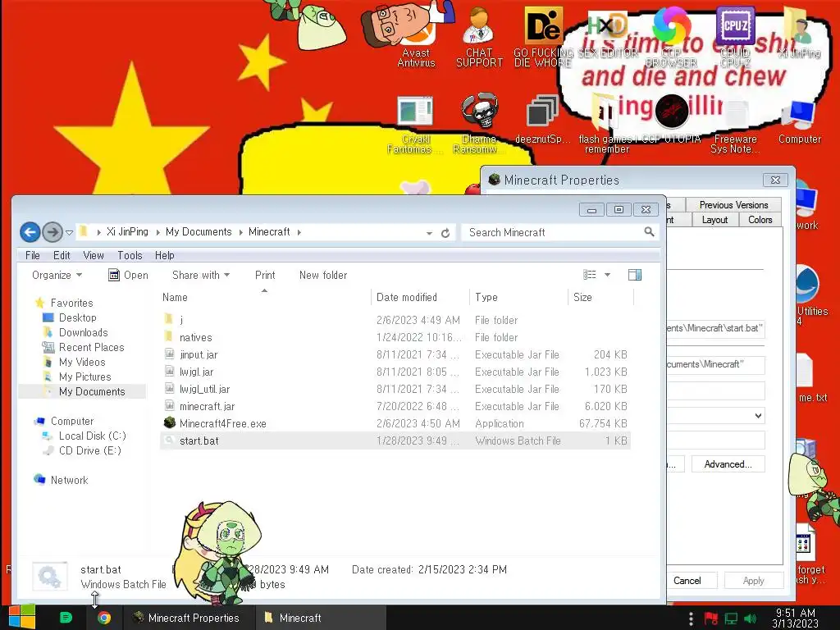This screenshot has width=840, height=630.
Task: Open the view options dropdown arrow
Action: (x=608, y=275)
